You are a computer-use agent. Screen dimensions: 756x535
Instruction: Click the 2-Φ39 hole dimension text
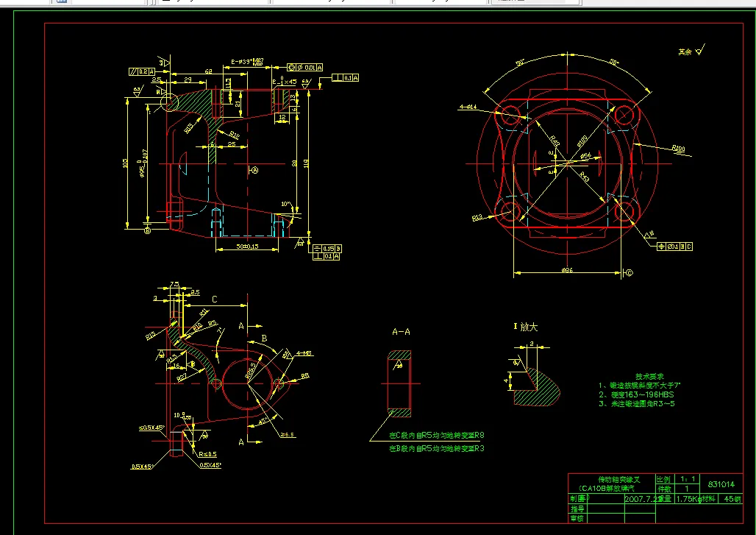coord(247,62)
